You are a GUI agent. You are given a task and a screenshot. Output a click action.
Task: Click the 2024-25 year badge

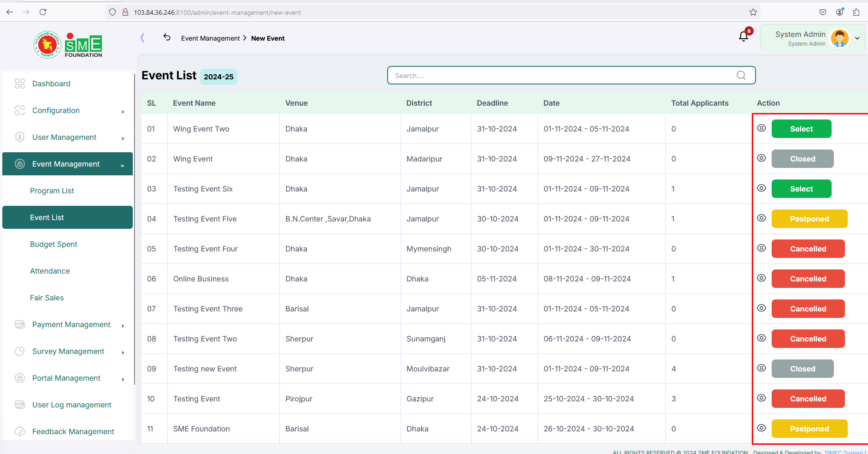pyautogui.click(x=218, y=77)
